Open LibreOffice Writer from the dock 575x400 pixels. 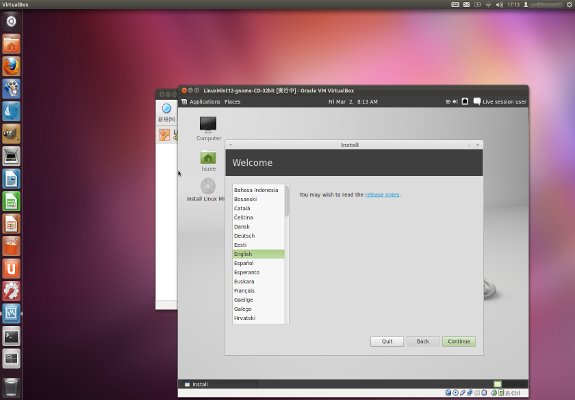pyautogui.click(x=11, y=179)
